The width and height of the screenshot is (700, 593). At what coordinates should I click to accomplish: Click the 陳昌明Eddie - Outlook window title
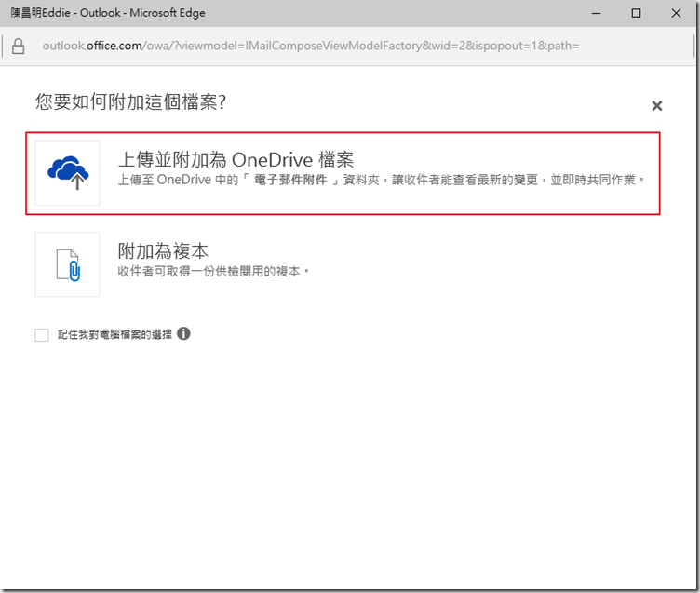click(x=107, y=13)
